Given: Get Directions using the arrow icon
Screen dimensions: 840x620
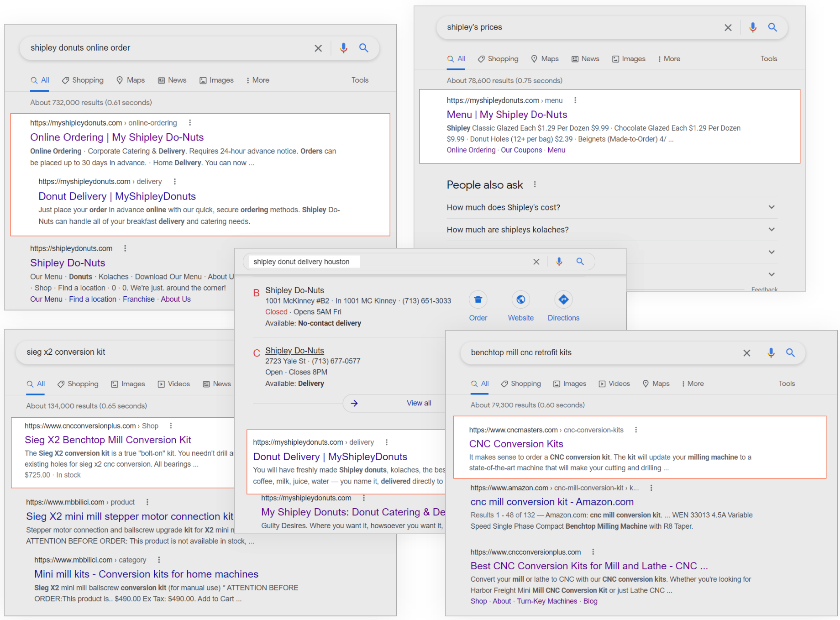Looking at the screenshot, I should (563, 299).
